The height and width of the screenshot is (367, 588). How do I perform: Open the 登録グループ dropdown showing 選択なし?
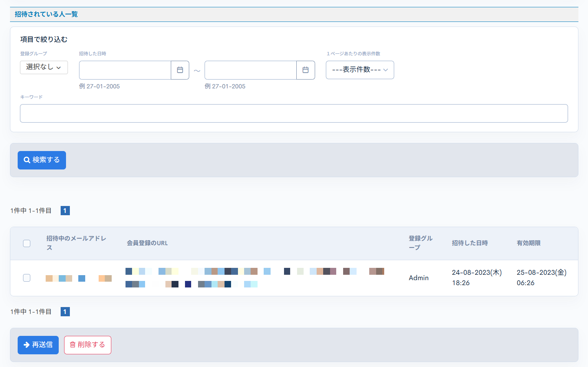[x=44, y=67]
